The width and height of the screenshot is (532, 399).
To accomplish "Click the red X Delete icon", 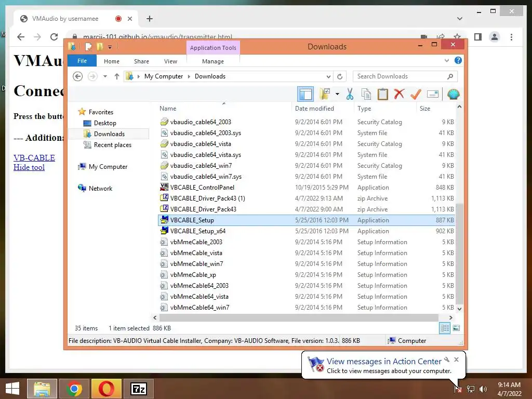I will click(399, 94).
